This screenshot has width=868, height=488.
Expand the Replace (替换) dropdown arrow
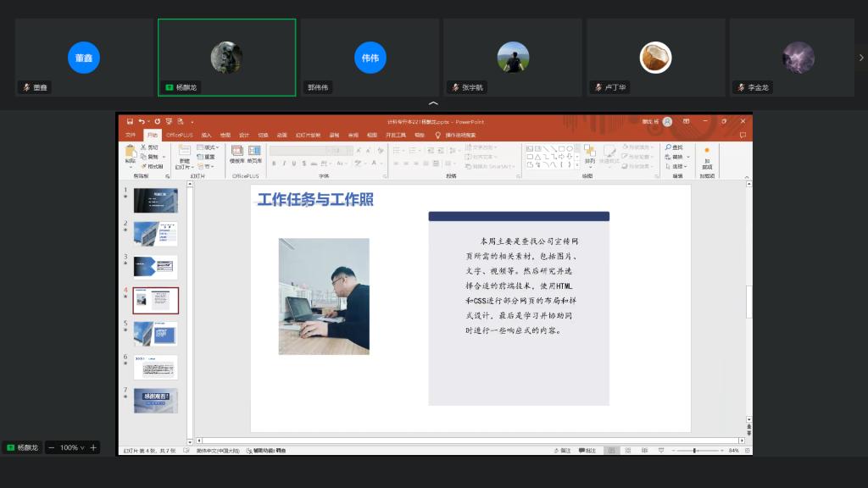click(x=687, y=157)
